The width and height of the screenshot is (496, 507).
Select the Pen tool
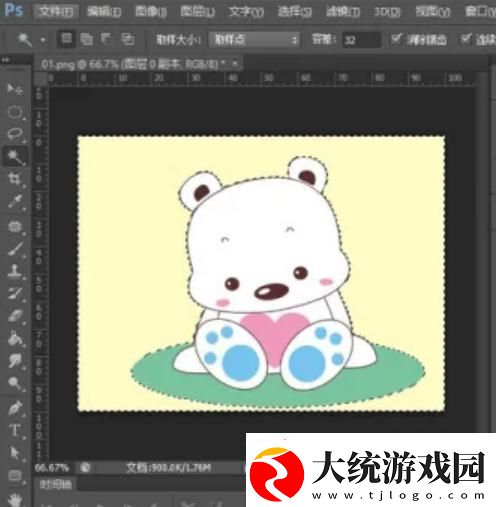click(x=15, y=408)
